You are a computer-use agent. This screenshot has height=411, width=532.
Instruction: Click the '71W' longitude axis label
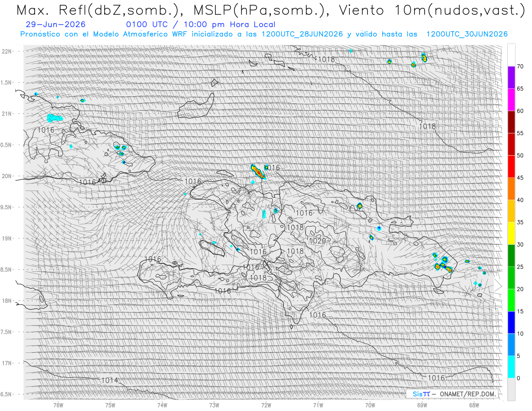coord(318,405)
